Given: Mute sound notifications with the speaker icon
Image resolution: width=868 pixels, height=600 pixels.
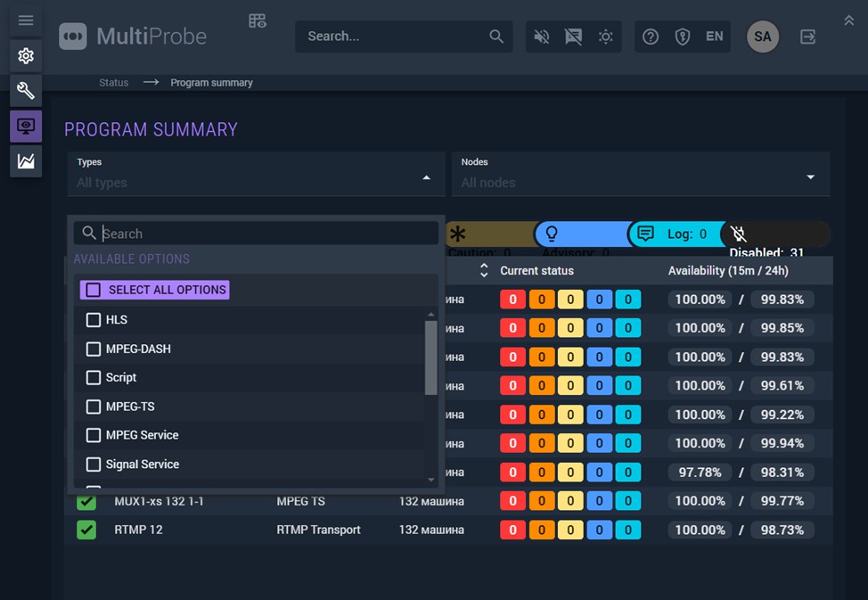Looking at the screenshot, I should point(542,37).
